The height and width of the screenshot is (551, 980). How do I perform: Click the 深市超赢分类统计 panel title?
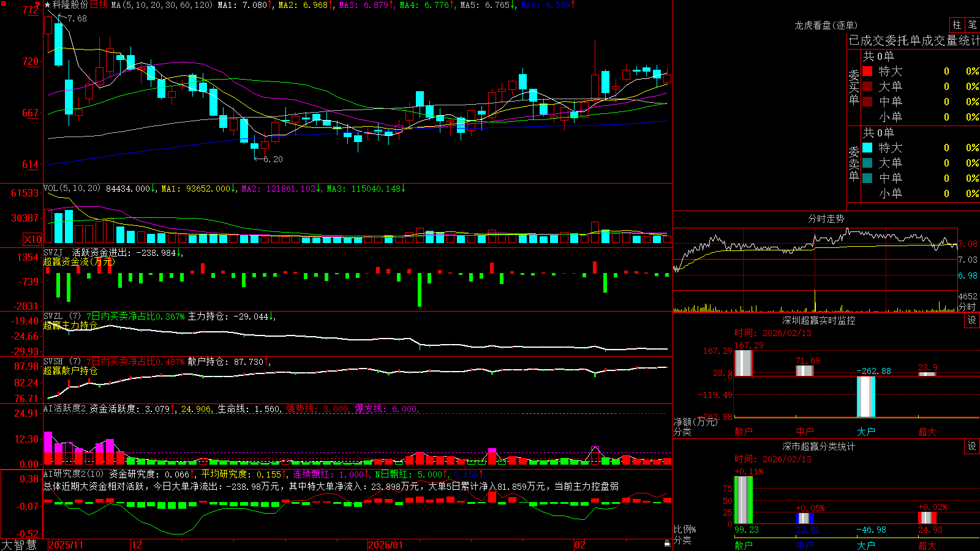click(x=819, y=446)
